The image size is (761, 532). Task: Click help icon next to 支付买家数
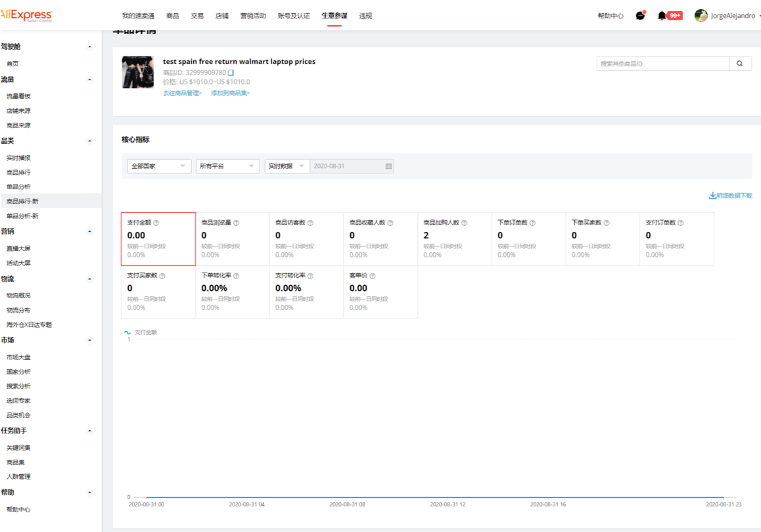coord(162,276)
